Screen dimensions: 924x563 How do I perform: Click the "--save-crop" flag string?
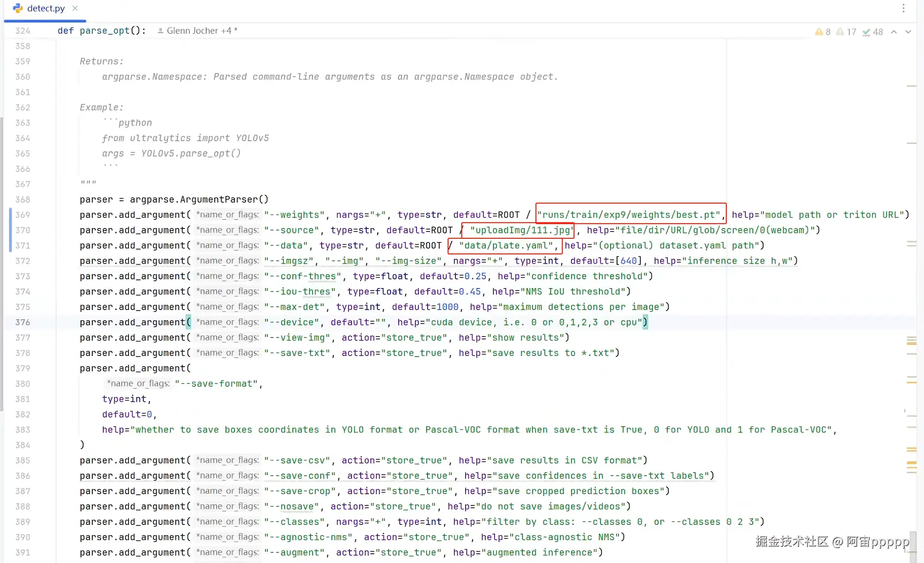300,491
